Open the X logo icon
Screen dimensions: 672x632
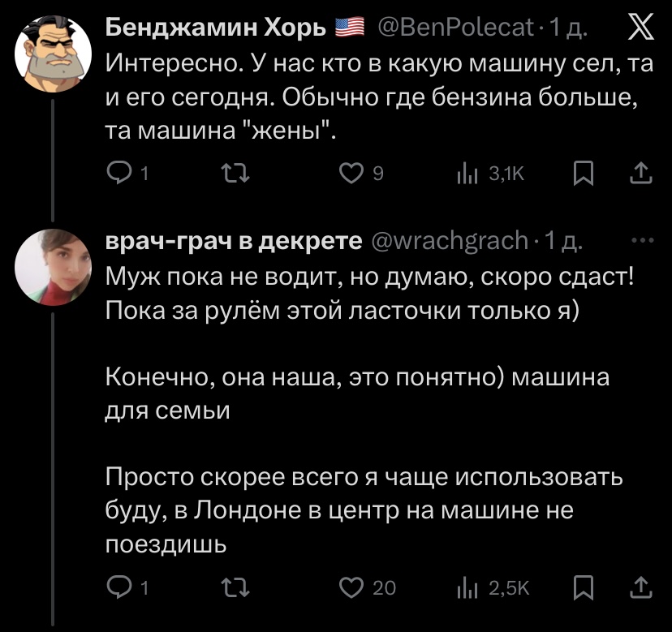pyautogui.click(x=640, y=32)
